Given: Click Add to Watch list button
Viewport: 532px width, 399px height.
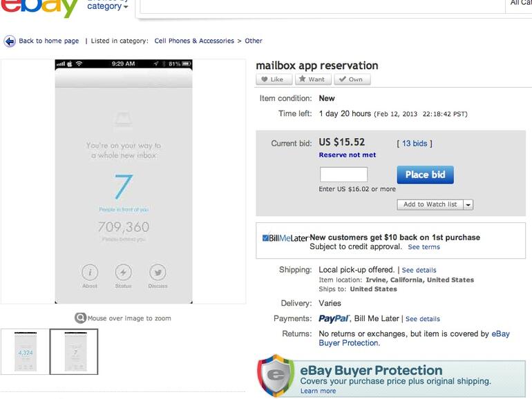Looking at the screenshot, I should 430,205.
